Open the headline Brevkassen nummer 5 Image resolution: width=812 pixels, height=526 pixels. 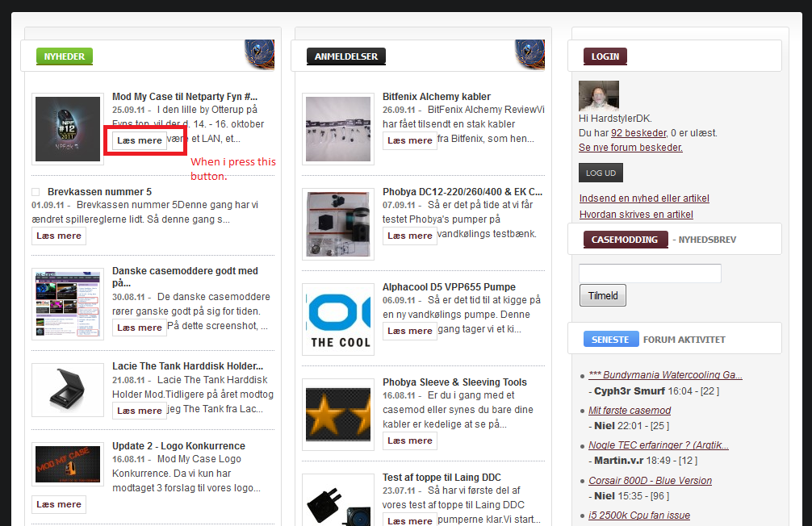click(x=99, y=191)
